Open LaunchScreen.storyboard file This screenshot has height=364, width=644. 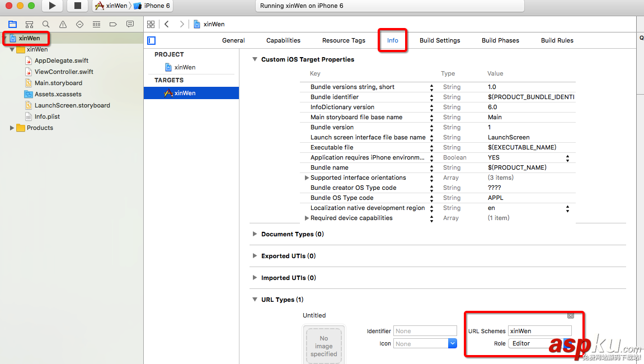72,105
